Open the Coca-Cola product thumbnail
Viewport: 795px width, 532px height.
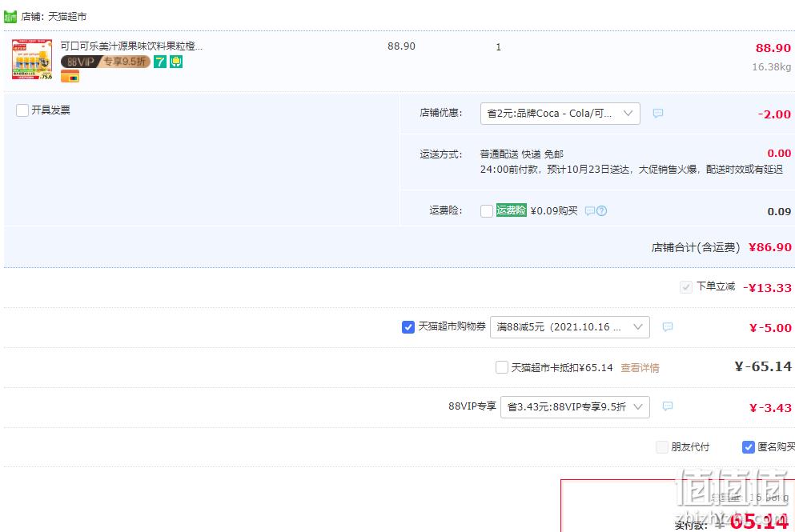click(x=32, y=58)
